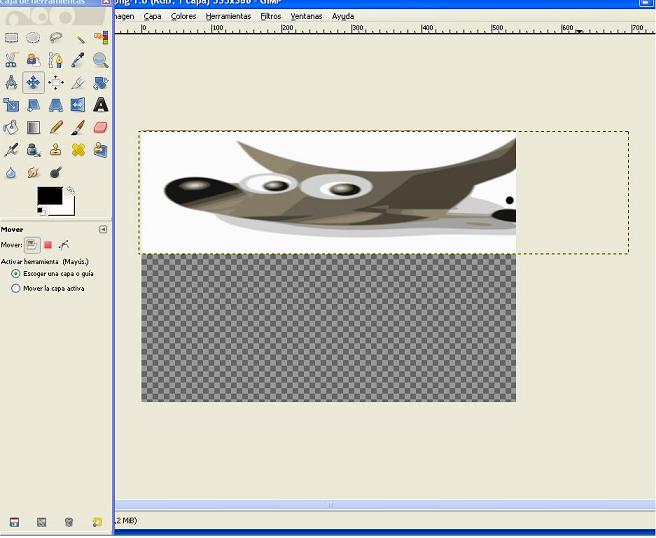This screenshot has height=538, width=656.
Task: Select the Blend gradient tool
Action: coord(33,127)
